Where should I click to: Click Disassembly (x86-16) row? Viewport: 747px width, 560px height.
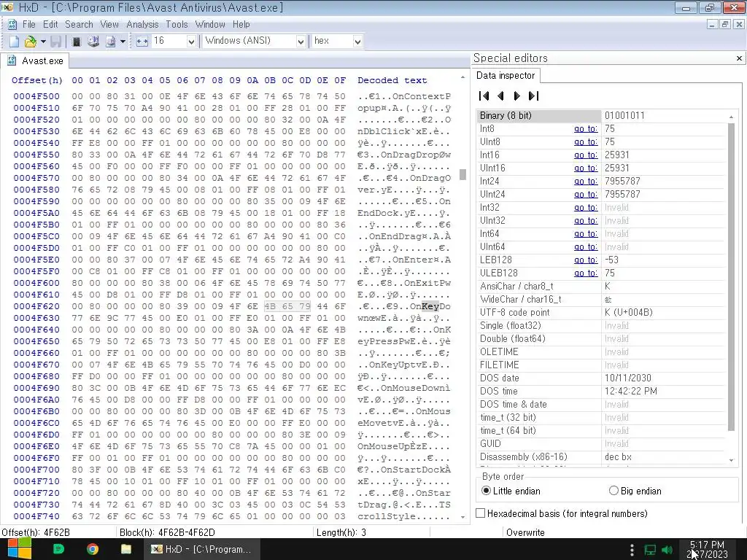coord(602,456)
